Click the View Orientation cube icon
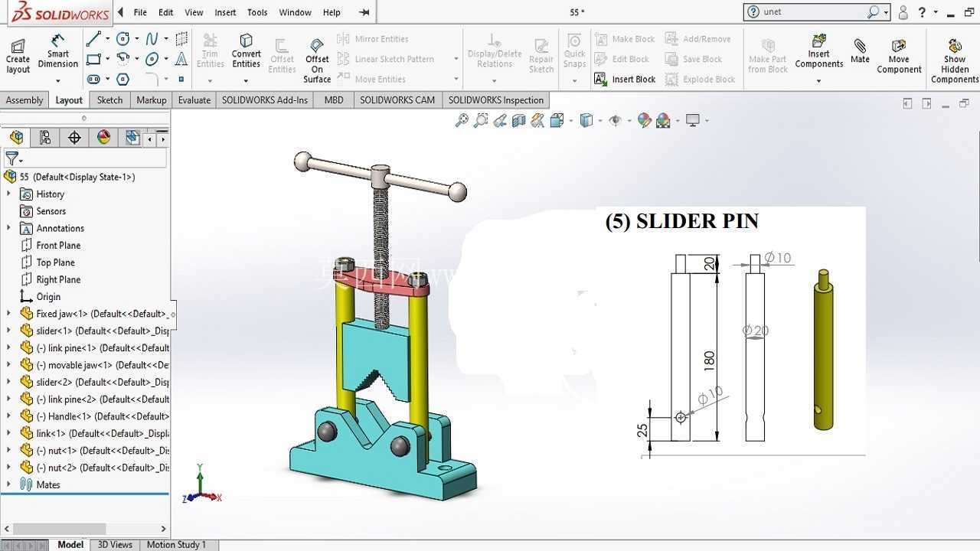Viewport: 980px width, 551px height. click(x=557, y=120)
